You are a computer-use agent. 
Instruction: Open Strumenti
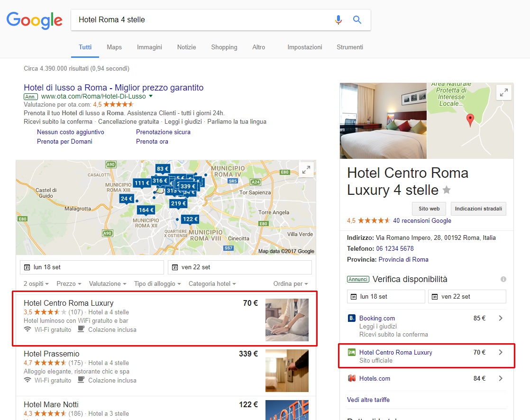[349, 47]
